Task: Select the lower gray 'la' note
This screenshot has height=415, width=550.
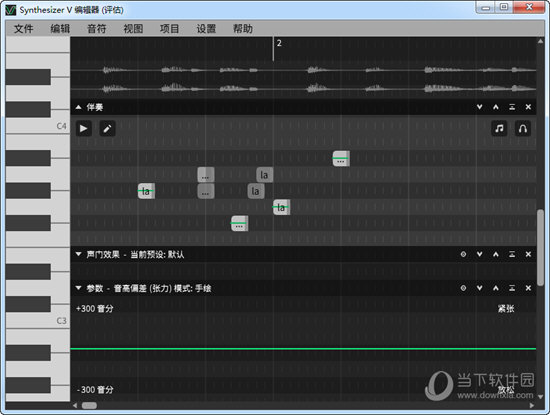Action: click(x=256, y=191)
